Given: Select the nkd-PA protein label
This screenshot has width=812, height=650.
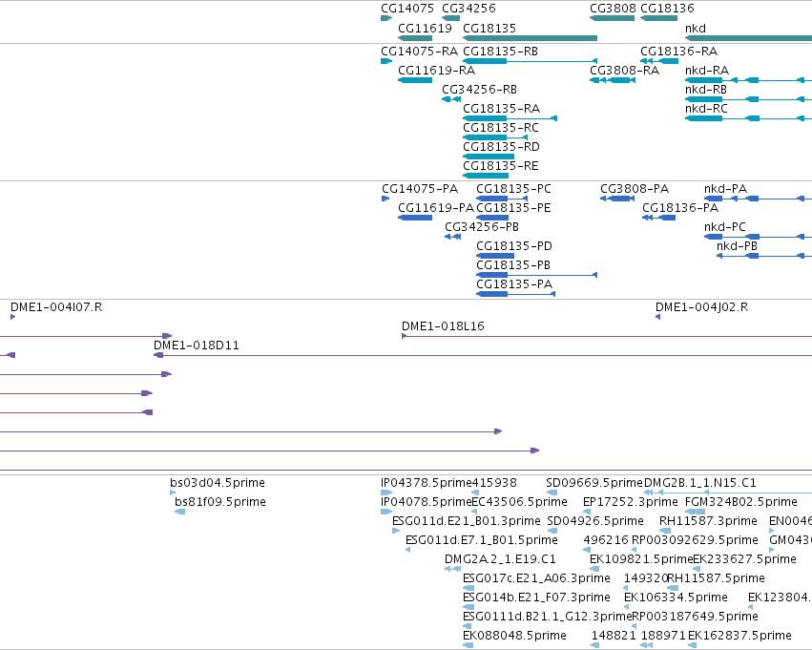Looking at the screenshot, I should point(725,189).
